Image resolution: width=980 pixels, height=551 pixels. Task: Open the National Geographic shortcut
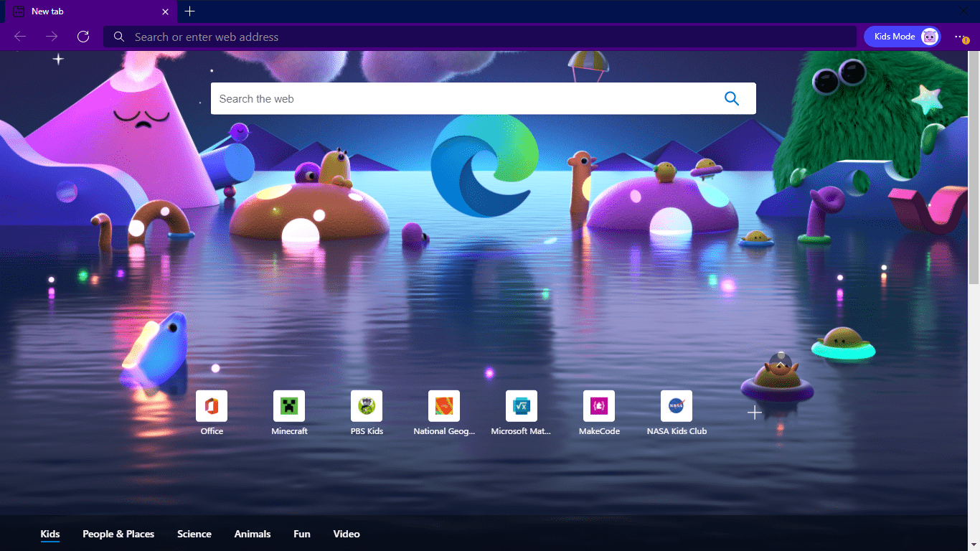coord(444,405)
